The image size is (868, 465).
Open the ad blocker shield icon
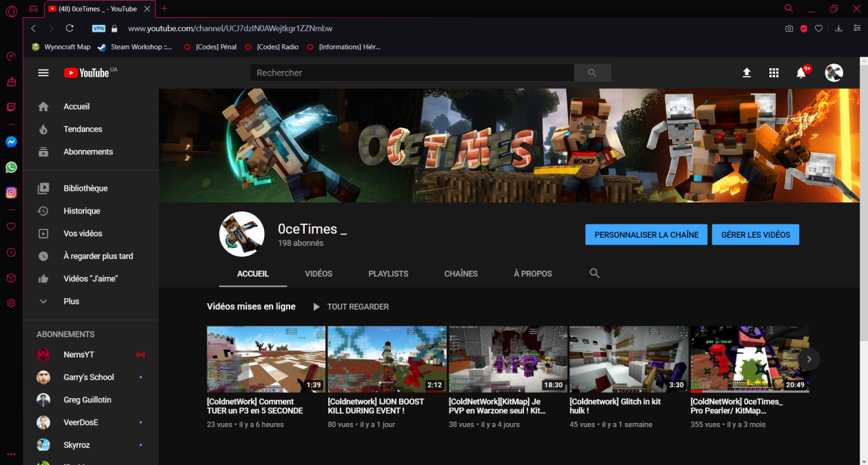[804, 28]
